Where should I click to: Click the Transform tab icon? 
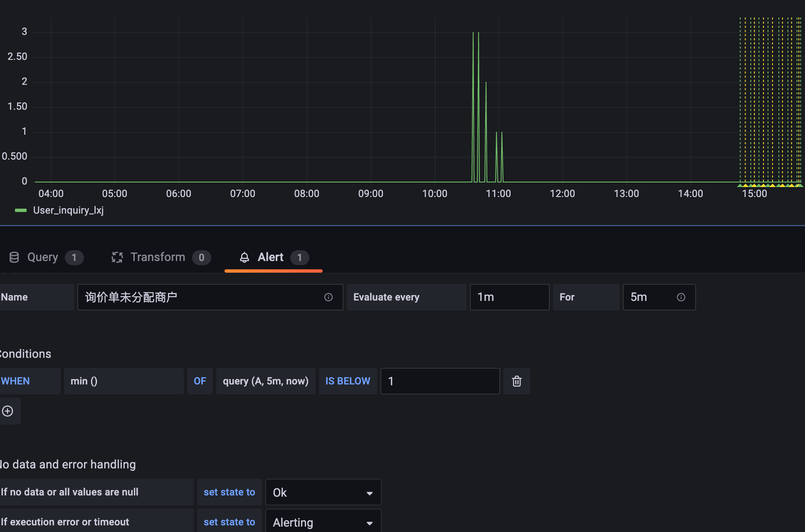pos(117,257)
